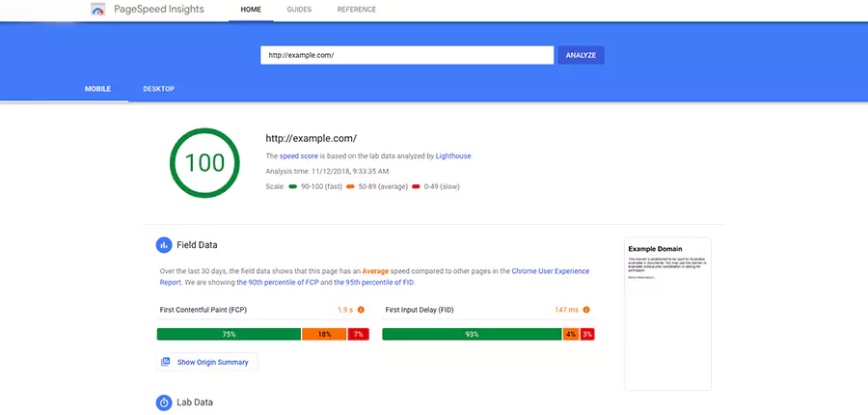Image resolution: width=868 pixels, height=415 pixels.
Task: Click the info icon next to 147 ms
Action: (586, 310)
